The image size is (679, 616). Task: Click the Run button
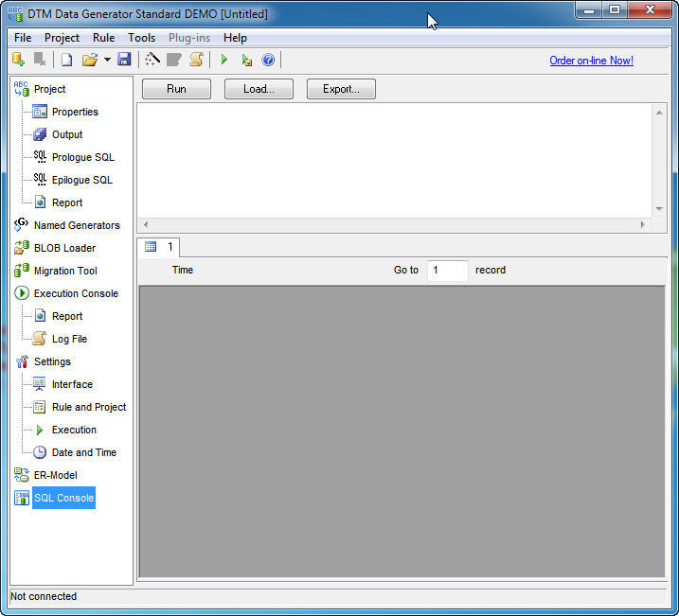[176, 89]
